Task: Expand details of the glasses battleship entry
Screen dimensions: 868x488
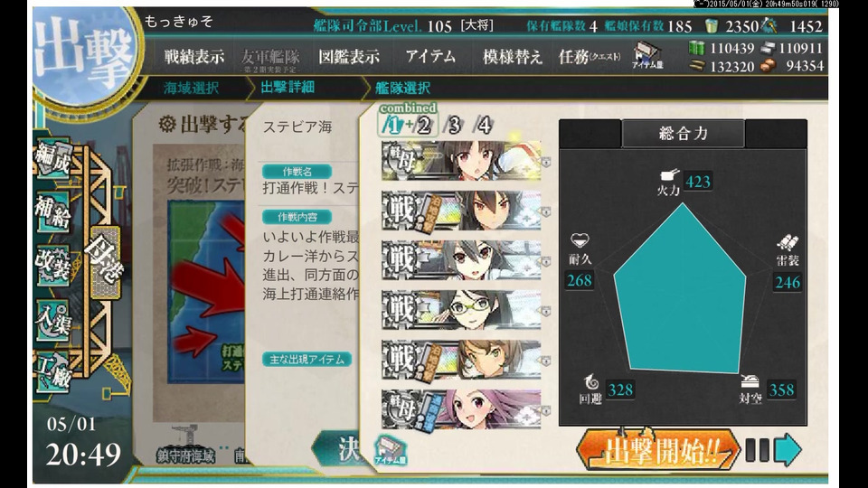Action: (x=546, y=312)
